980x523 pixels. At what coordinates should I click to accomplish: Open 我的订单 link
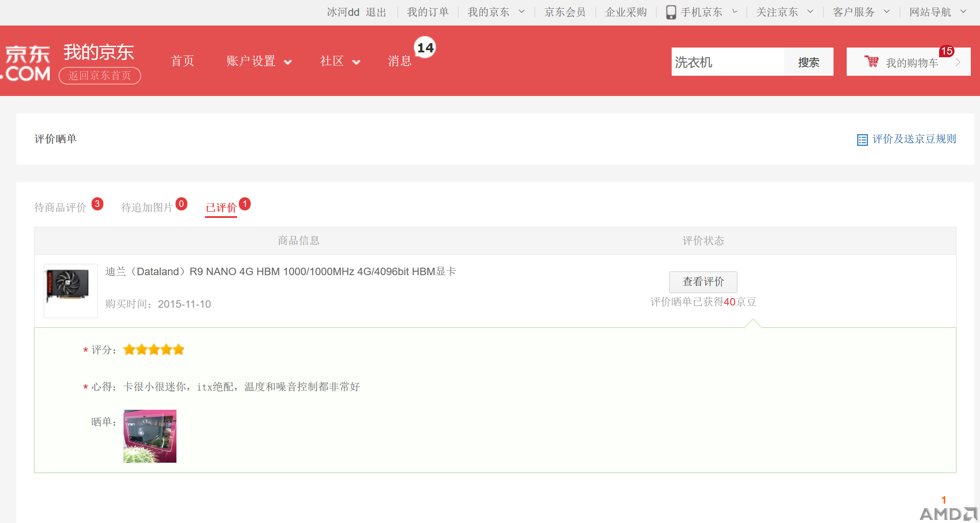[428, 12]
